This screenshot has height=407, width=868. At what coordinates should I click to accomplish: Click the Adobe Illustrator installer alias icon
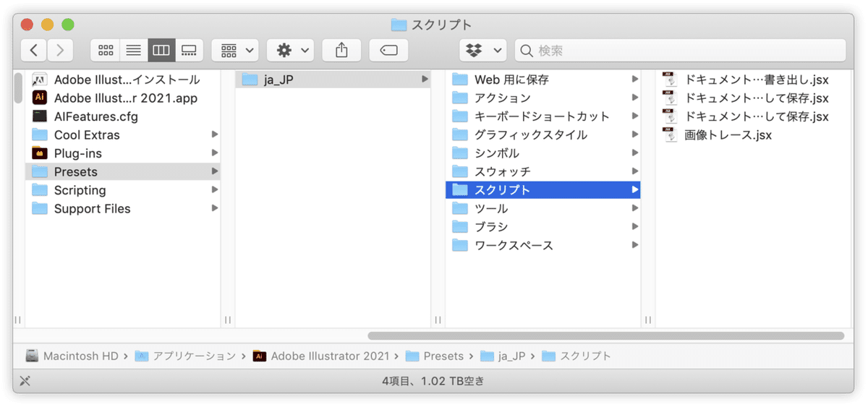click(x=40, y=80)
